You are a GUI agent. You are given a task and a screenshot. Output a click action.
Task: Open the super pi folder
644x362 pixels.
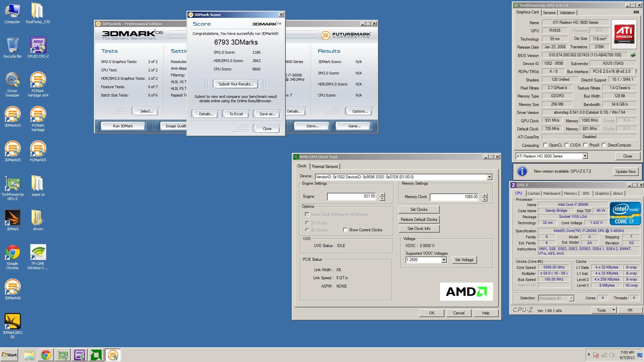tap(38, 186)
